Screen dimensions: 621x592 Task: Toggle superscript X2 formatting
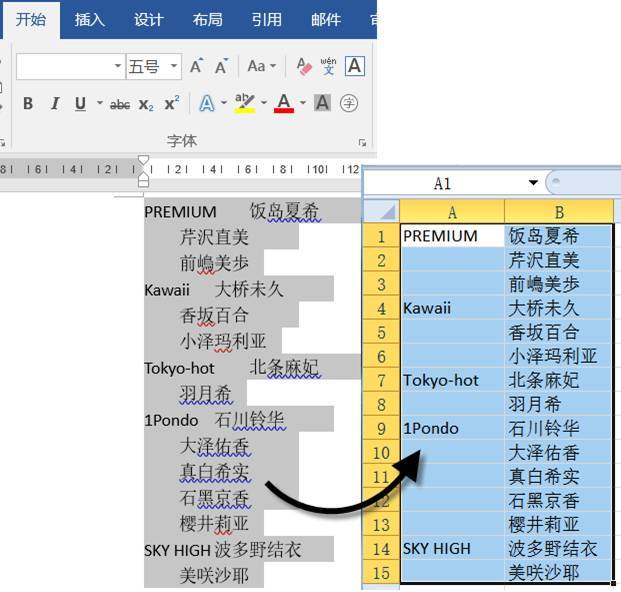pyautogui.click(x=171, y=104)
